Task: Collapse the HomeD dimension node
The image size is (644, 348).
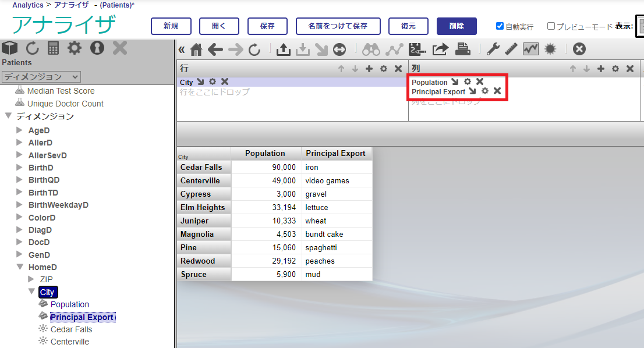Action: [x=19, y=267]
